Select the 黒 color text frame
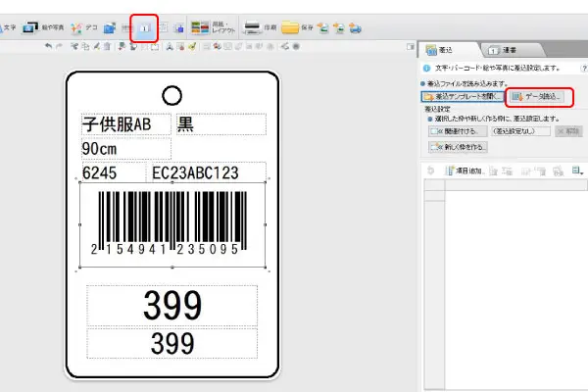Viewport: 588px width, 392px height. click(221, 124)
